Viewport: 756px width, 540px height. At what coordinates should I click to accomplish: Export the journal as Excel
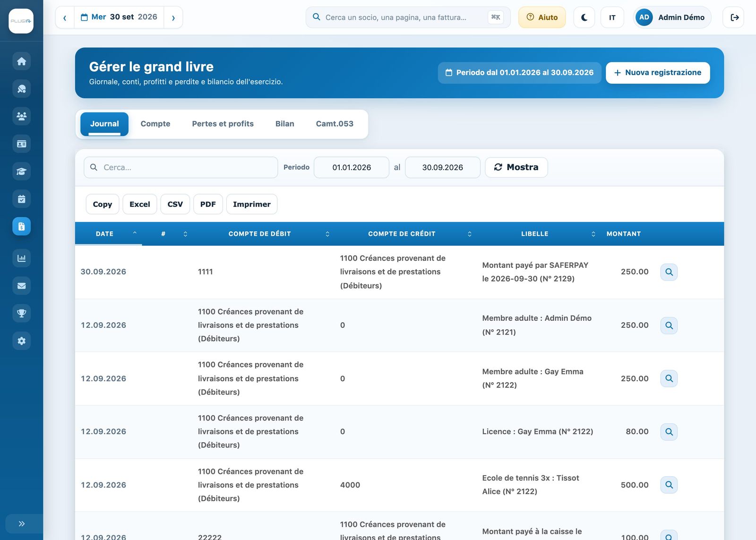(140, 204)
